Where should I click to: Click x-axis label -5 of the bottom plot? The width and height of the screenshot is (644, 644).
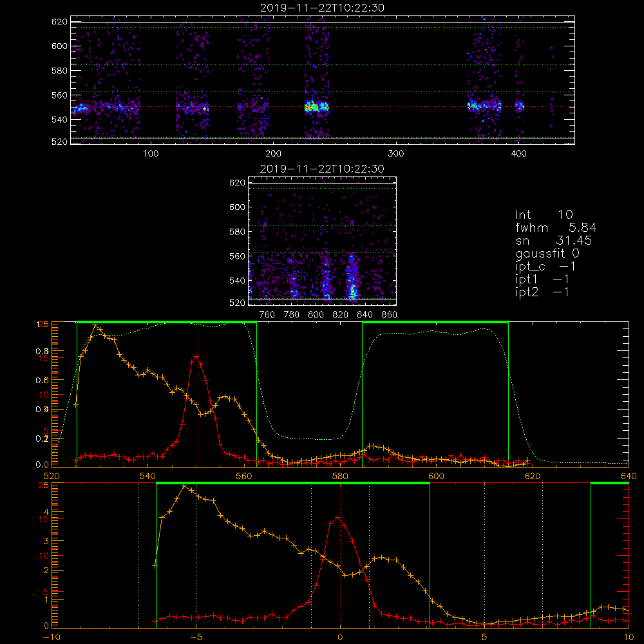(196, 638)
